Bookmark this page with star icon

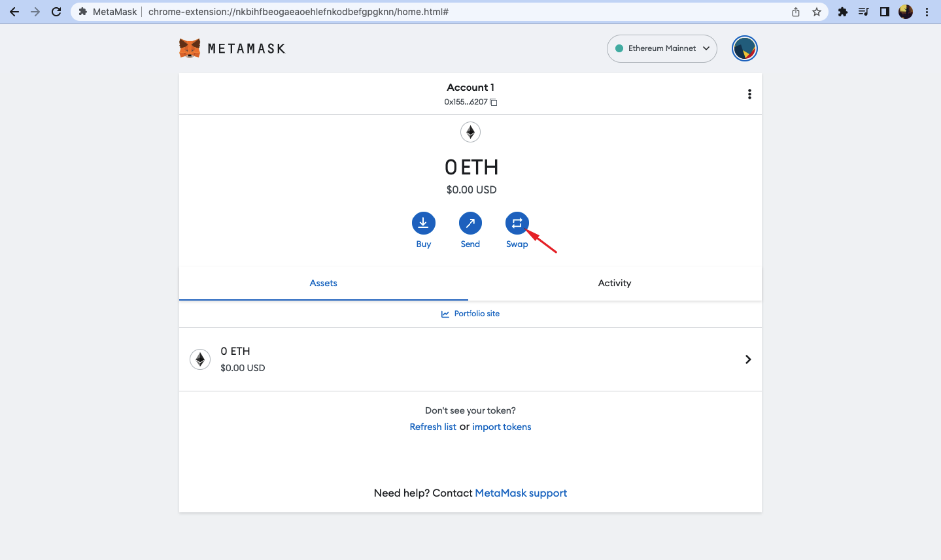click(817, 12)
